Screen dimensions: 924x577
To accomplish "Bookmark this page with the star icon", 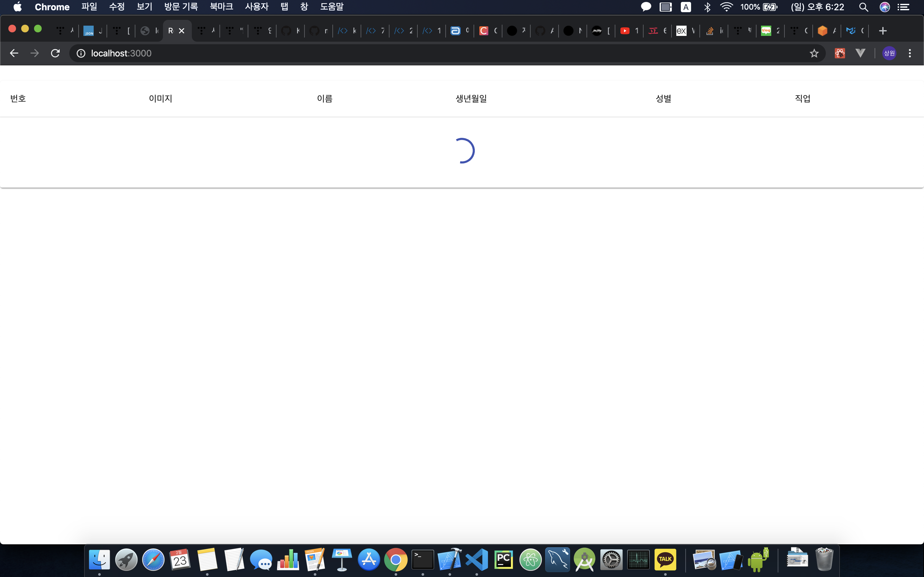I will [814, 53].
